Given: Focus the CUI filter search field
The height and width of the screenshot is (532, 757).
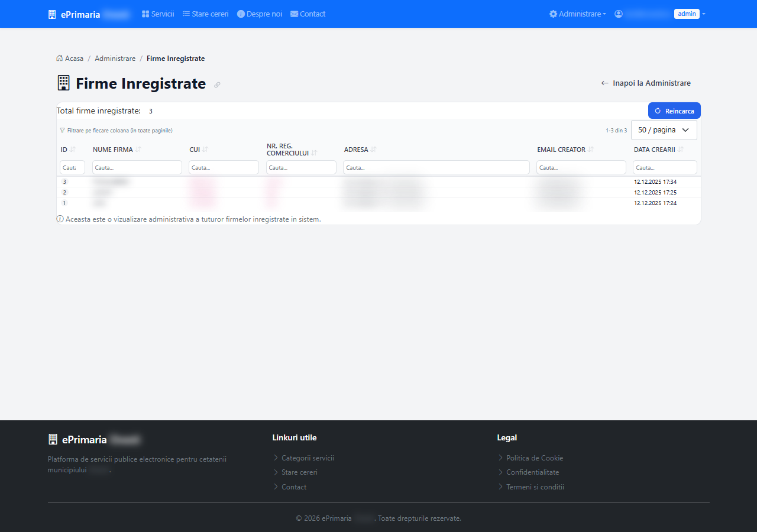Looking at the screenshot, I should click(224, 167).
